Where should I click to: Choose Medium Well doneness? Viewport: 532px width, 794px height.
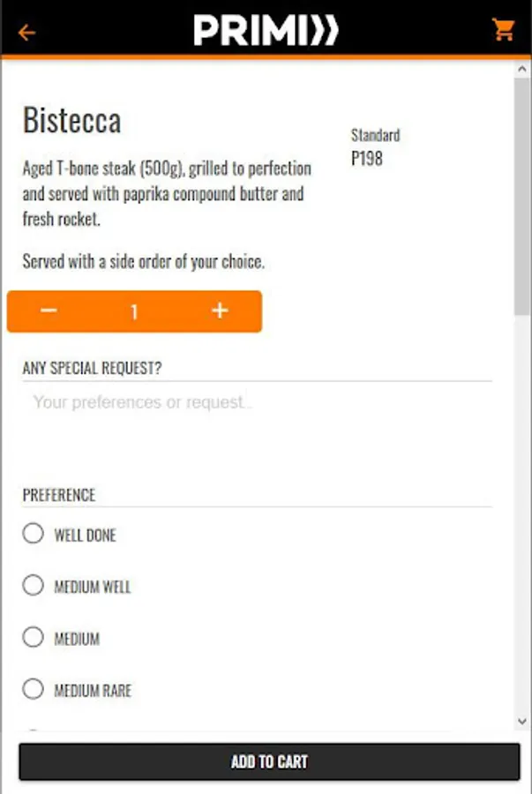coord(34,586)
